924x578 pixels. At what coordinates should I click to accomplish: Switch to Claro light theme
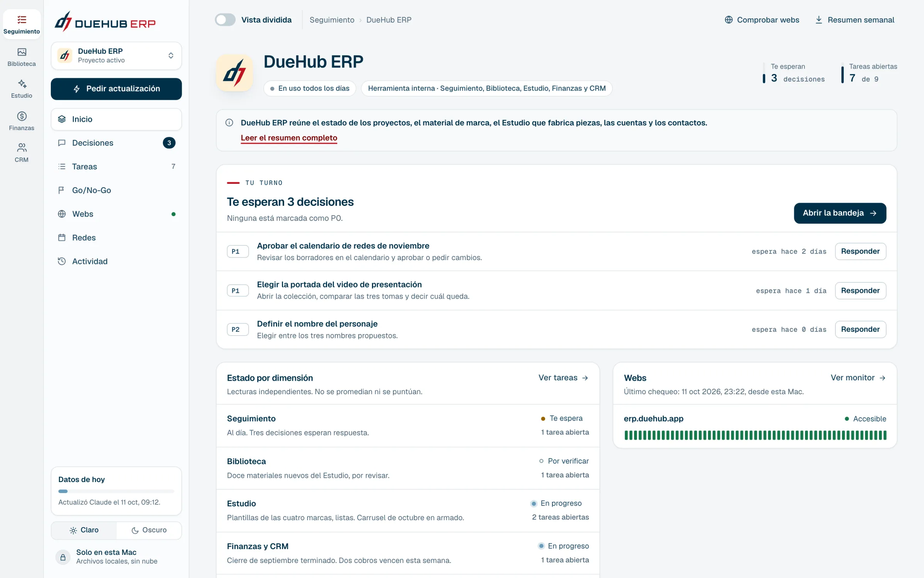pyautogui.click(x=84, y=530)
